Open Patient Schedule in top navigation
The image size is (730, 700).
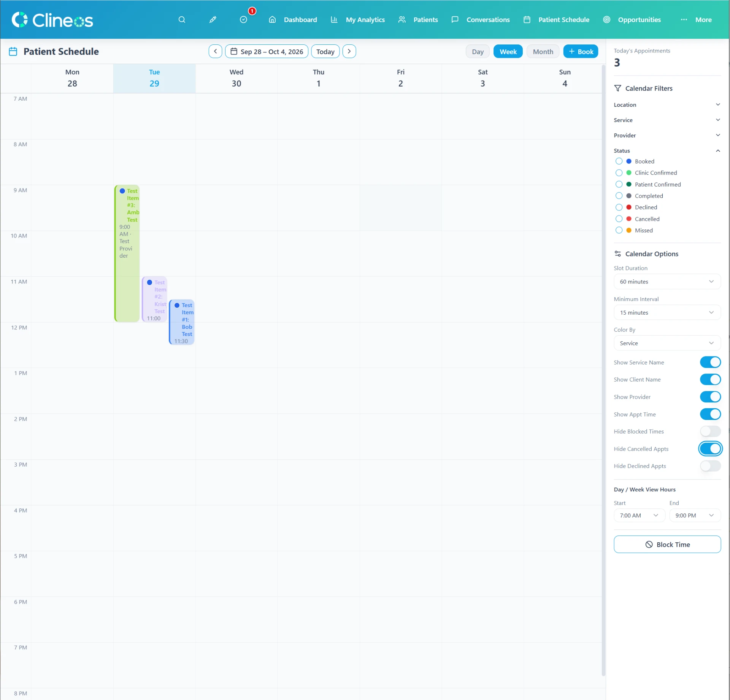(557, 20)
